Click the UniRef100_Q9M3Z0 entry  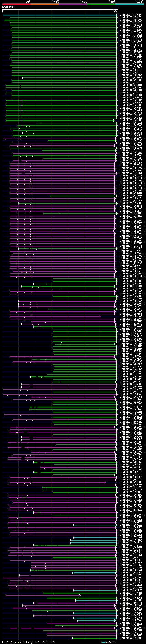pyautogui.click(x=131, y=83)
